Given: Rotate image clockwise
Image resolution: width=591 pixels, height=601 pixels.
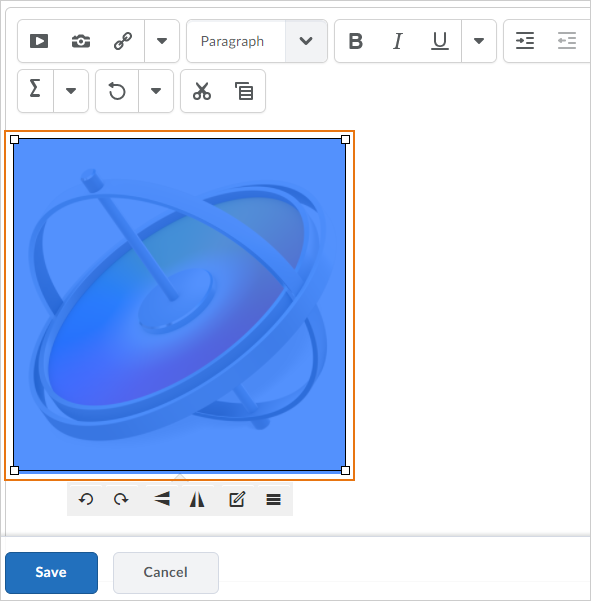Looking at the screenshot, I should [121, 499].
